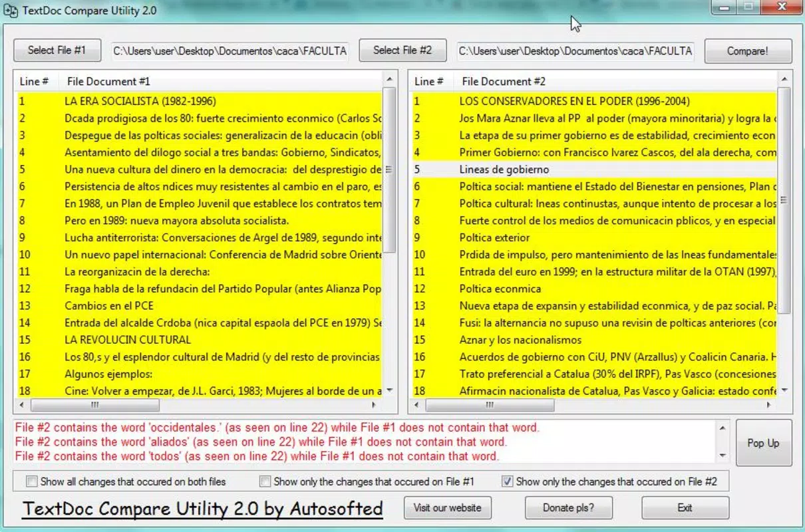Click File #1 list scroll down arrow
The height and width of the screenshot is (532, 805).
pos(389,391)
